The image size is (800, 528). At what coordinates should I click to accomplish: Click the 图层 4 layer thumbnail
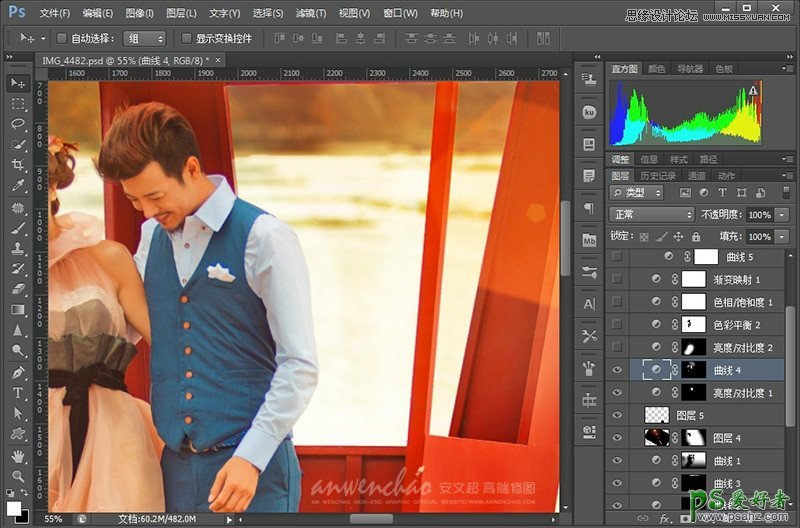tap(655, 437)
